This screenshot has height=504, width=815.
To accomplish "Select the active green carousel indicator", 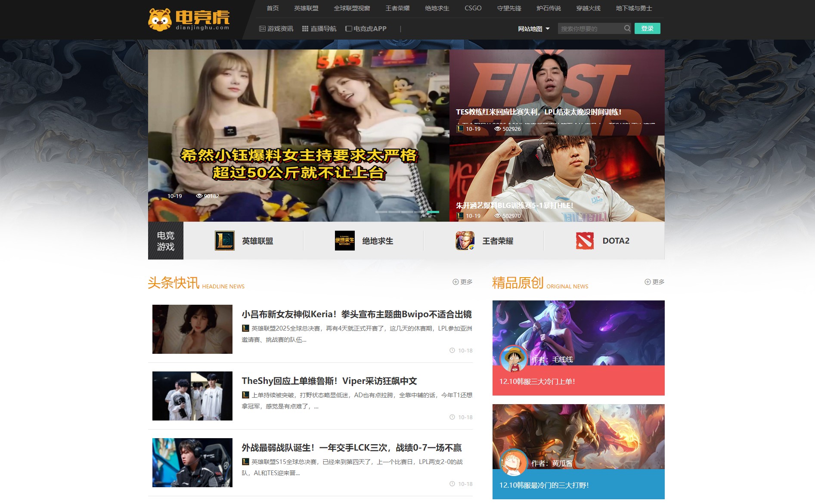I will click(433, 212).
